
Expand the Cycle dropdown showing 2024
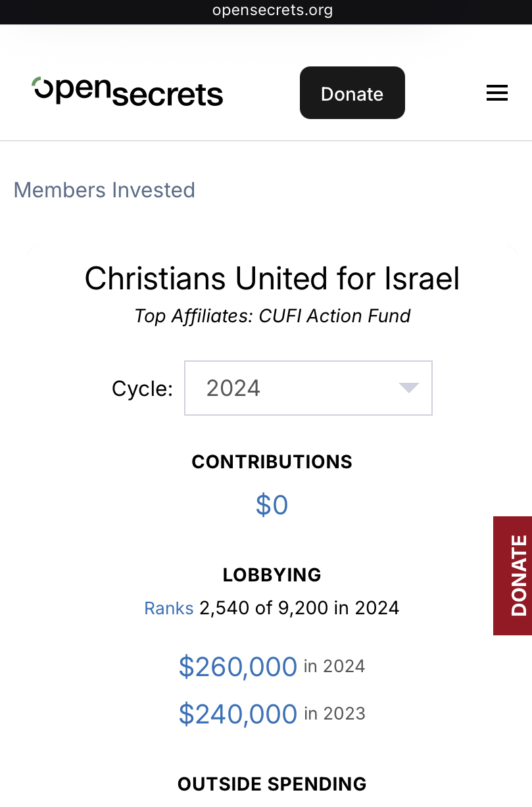coord(308,388)
